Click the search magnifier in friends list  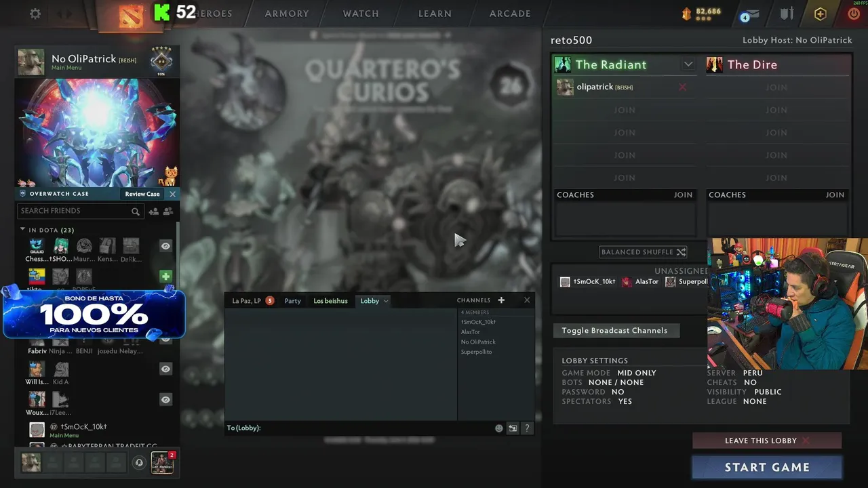click(136, 211)
